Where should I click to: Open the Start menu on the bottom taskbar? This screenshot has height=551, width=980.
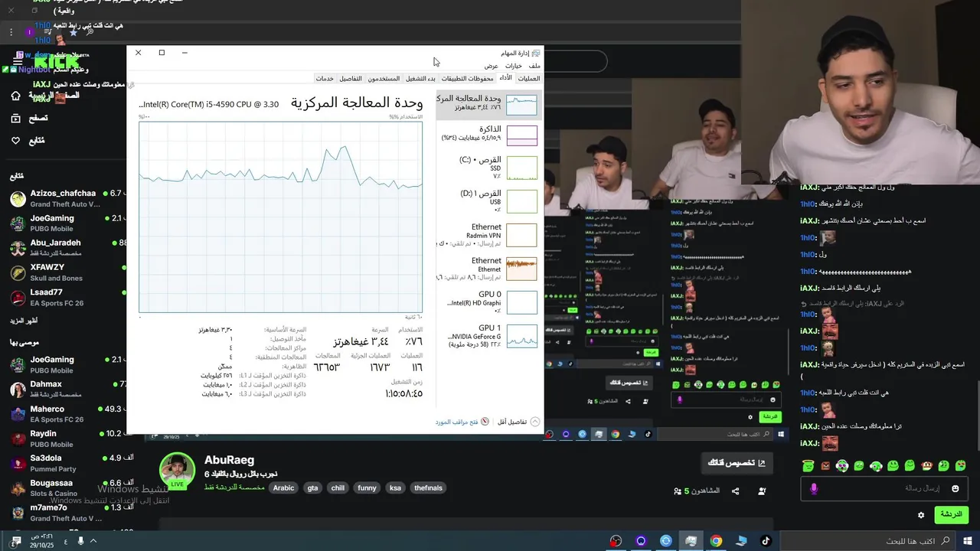(x=969, y=541)
